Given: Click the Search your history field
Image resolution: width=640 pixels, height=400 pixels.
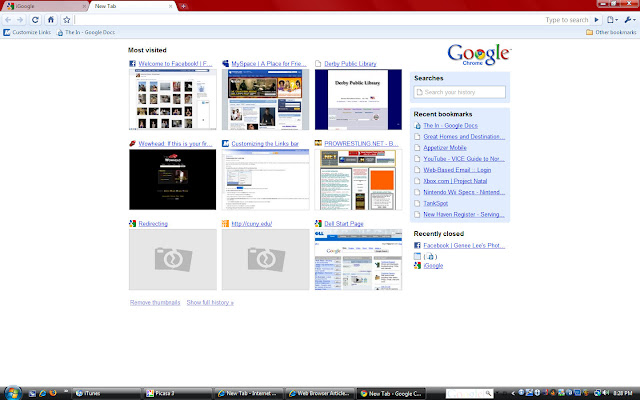Looking at the screenshot, I should (460, 92).
